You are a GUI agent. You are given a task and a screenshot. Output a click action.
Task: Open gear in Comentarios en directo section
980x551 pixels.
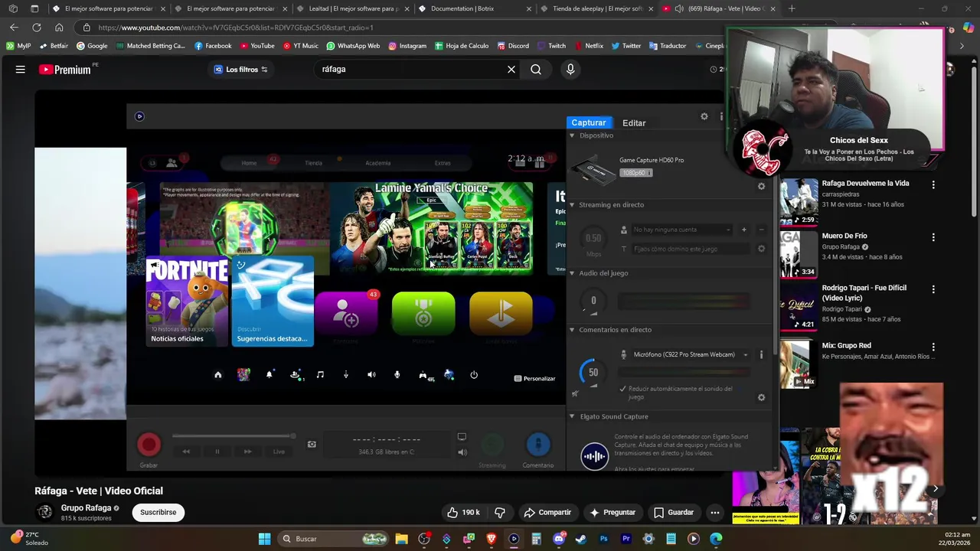[x=761, y=397]
